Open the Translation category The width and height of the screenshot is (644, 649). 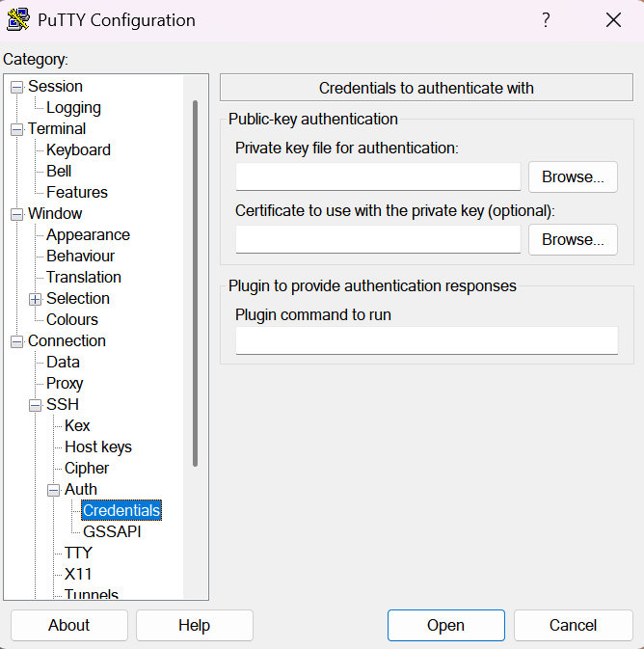pyautogui.click(x=84, y=277)
